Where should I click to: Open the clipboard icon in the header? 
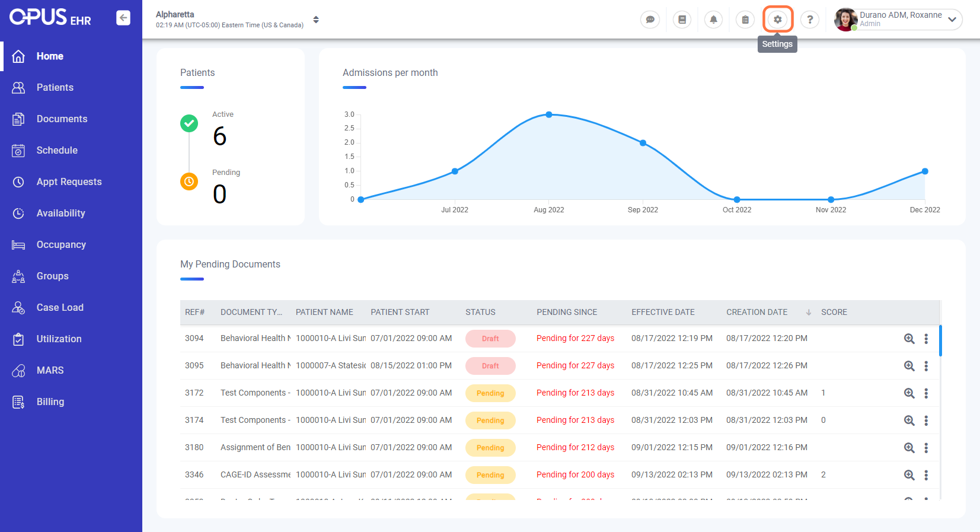tap(745, 20)
